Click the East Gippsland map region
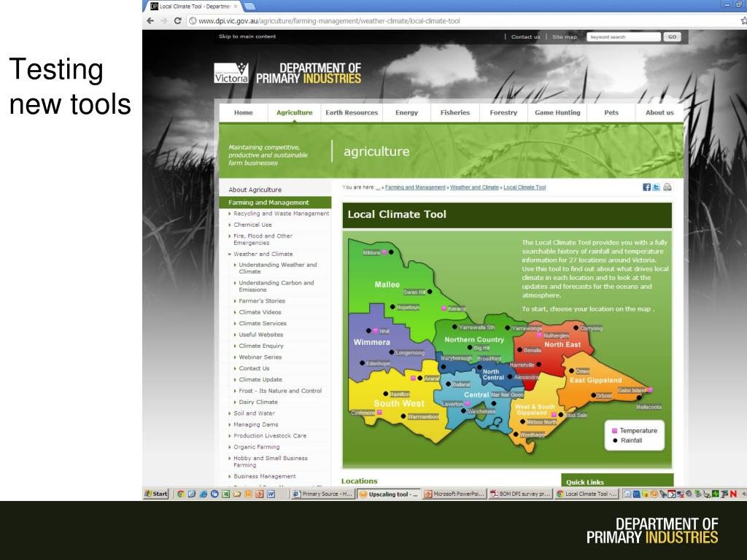Screen dimensions: 747x560 (x=595, y=380)
